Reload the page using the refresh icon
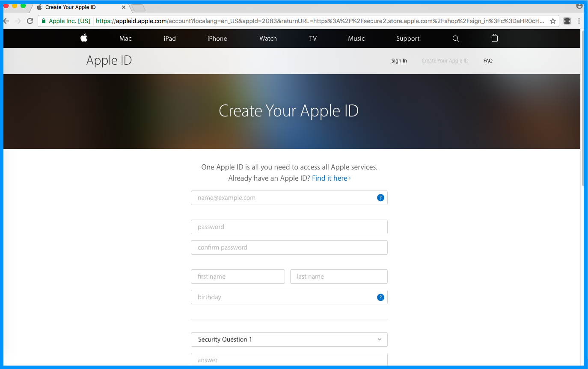 [30, 21]
